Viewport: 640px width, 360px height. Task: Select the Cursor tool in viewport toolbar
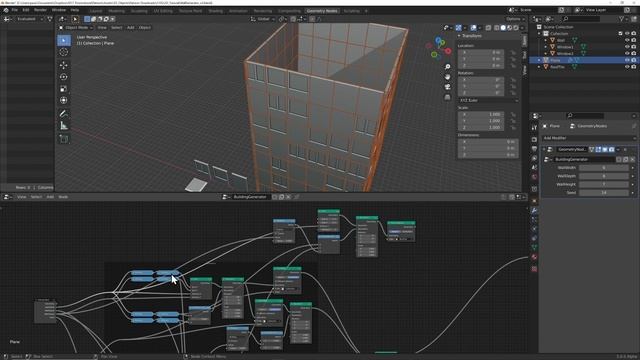(x=64, y=52)
